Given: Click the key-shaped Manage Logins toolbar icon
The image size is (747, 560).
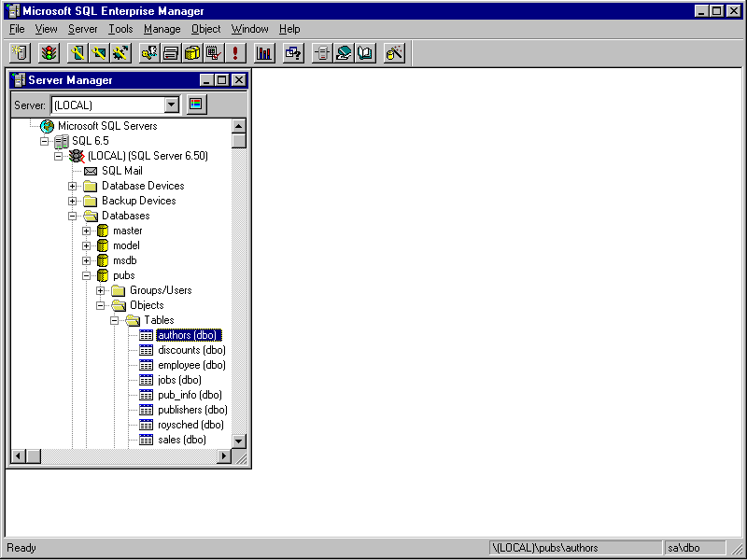Looking at the screenshot, I should pos(78,53).
